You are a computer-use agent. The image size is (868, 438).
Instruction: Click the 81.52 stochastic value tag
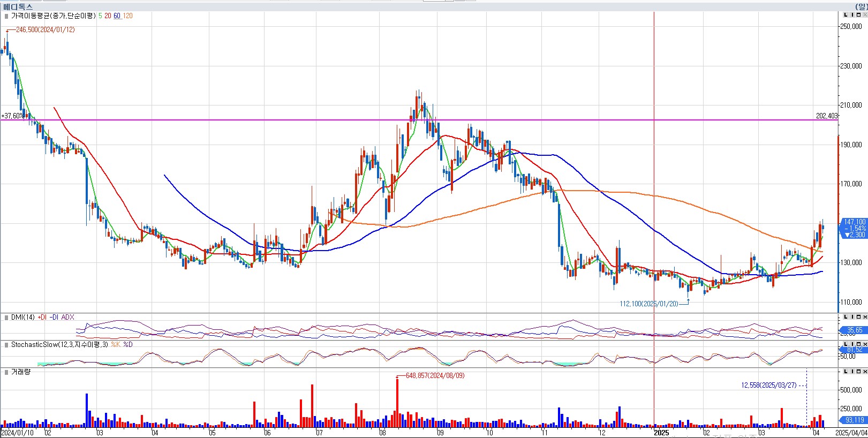click(x=854, y=349)
